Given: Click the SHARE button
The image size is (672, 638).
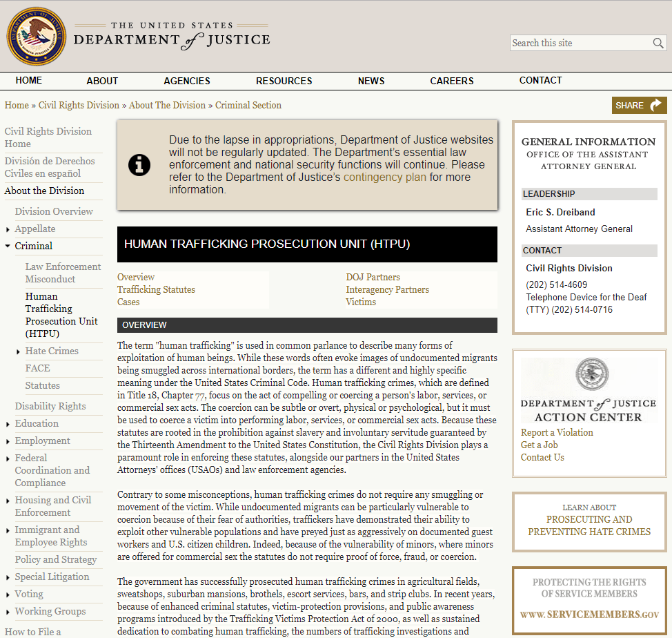Looking at the screenshot, I should click(x=639, y=106).
